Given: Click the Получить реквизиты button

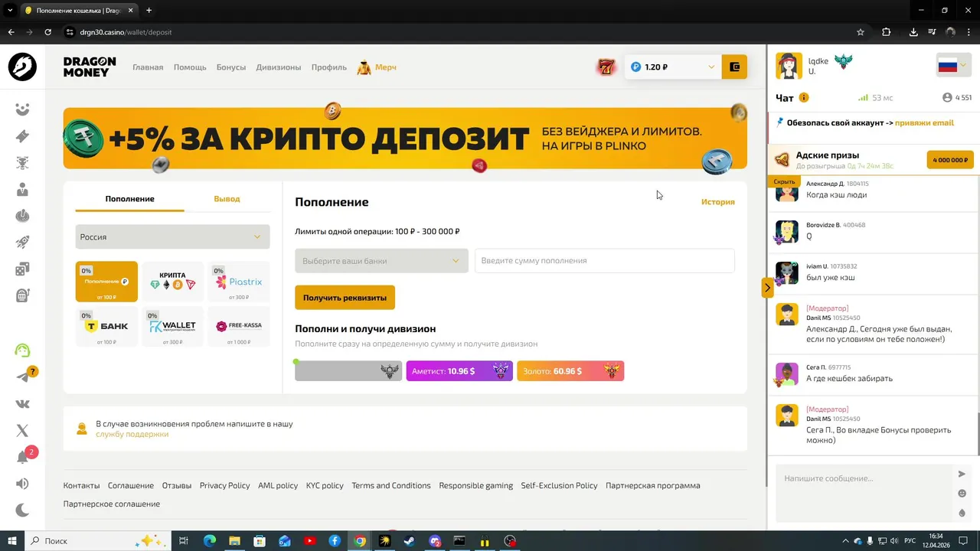Looking at the screenshot, I should (345, 298).
